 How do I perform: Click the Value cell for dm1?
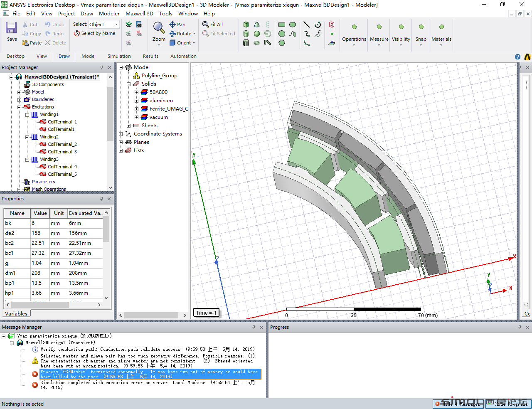pyautogui.click(x=40, y=273)
